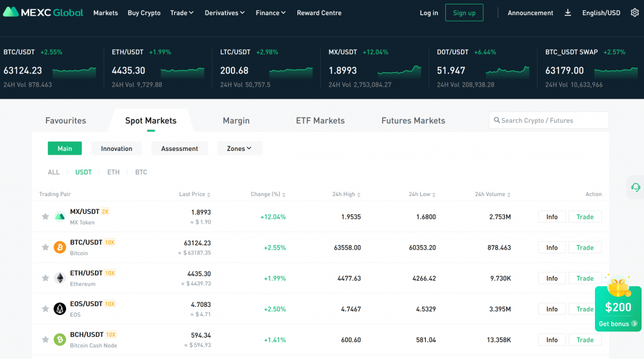Viewport: 644px width, 359px height.
Task: Sort by 24h Low arrows
Action: coord(434,195)
